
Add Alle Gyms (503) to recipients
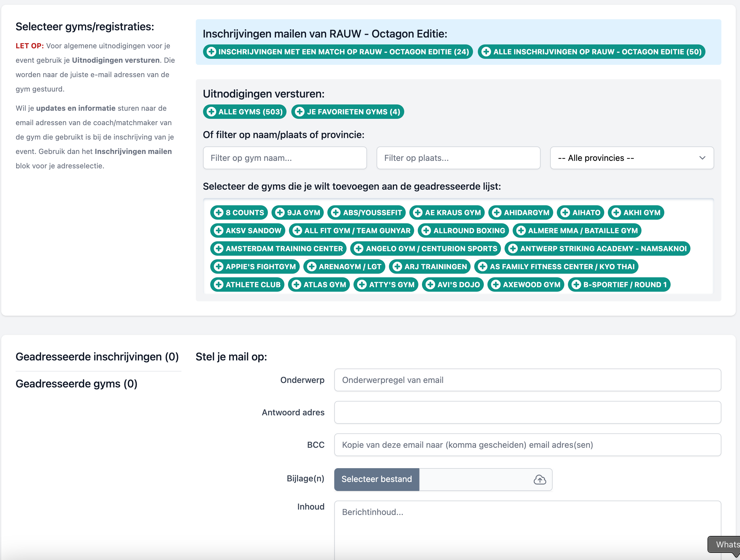[244, 112]
